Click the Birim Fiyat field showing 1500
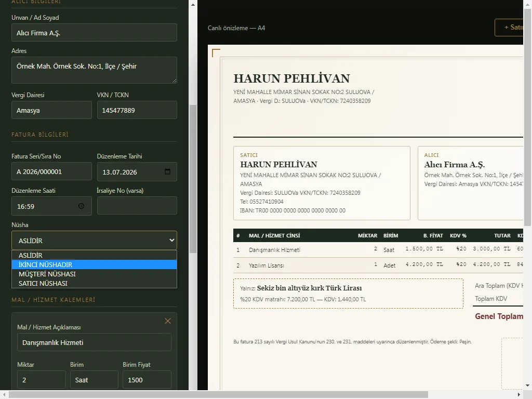 147,380
